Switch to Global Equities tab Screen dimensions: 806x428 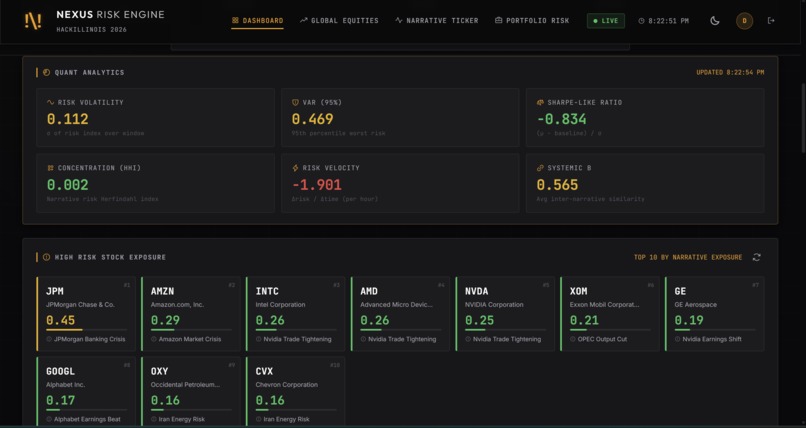click(339, 21)
